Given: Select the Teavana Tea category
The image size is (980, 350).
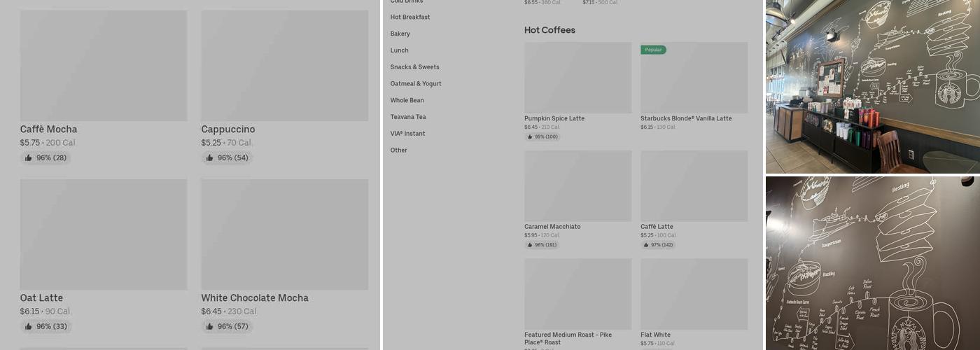Looking at the screenshot, I should (408, 117).
